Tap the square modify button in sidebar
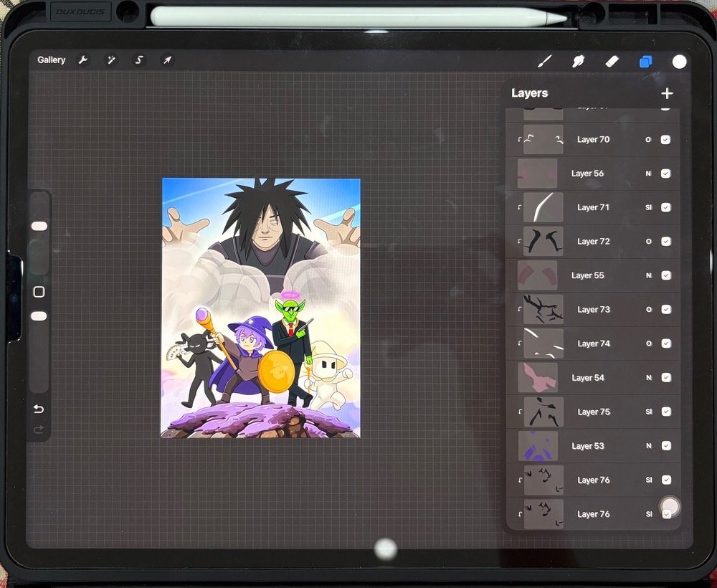The height and width of the screenshot is (588, 717). tap(39, 292)
